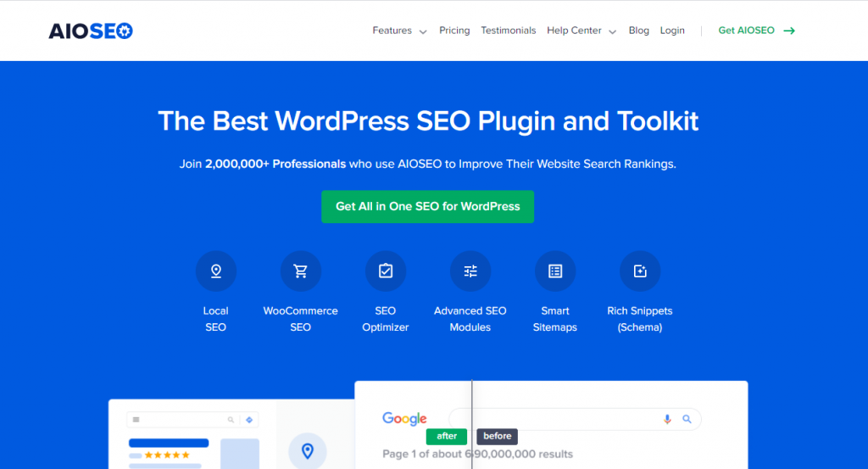Click the five-star rating in preview
This screenshot has width=868, height=469.
[x=167, y=455]
